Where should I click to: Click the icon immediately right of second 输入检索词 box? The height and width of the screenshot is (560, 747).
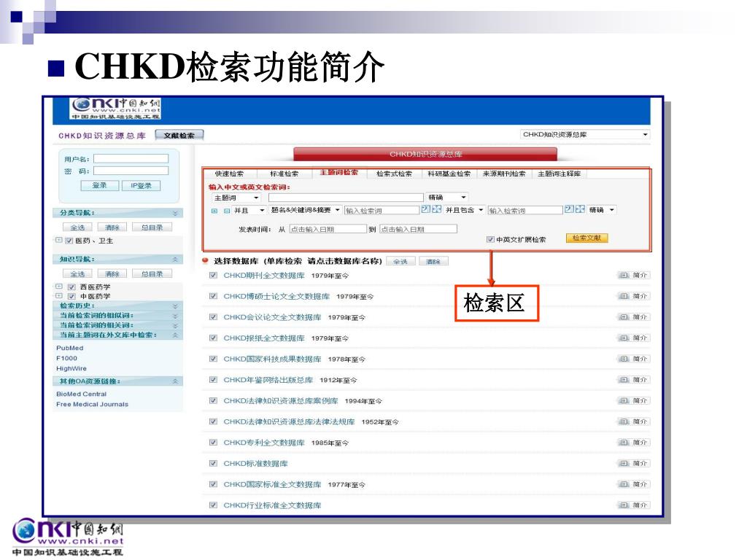[569, 209]
